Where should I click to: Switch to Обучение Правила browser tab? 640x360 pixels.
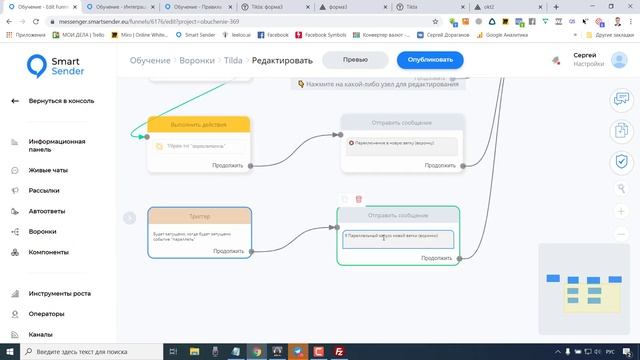[198, 7]
